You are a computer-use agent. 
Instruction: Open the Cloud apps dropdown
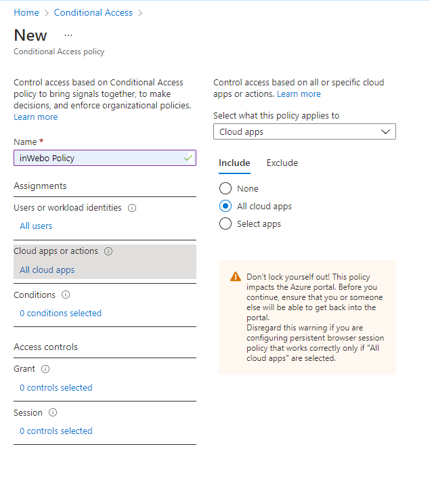pyautogui.click(x=304, y=132)
